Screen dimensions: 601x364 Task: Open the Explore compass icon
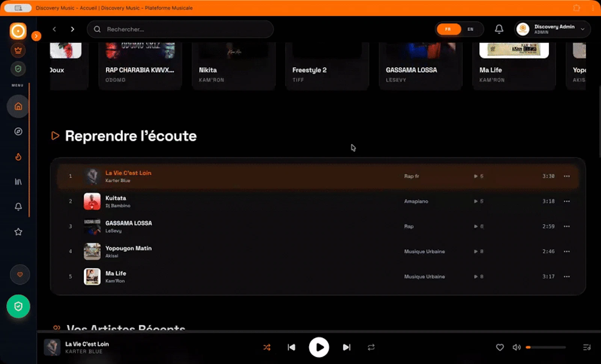[x=18, y=131]
